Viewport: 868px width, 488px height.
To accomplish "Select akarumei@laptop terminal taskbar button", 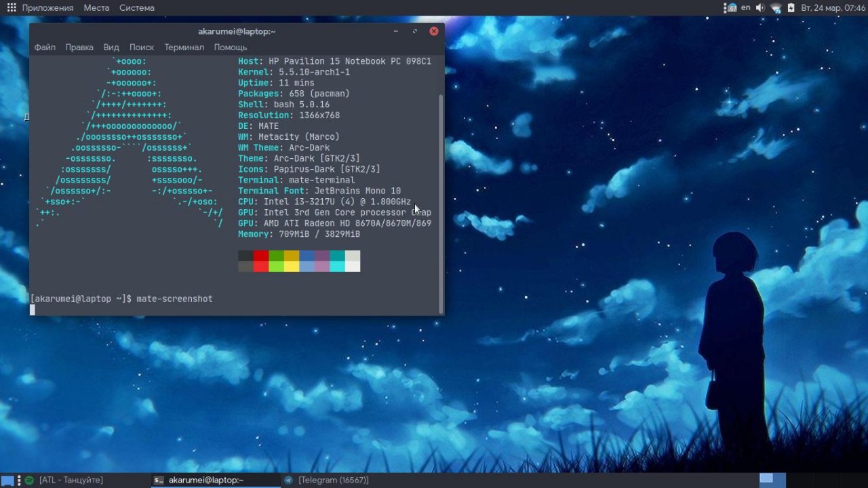I will coord(215,481).
